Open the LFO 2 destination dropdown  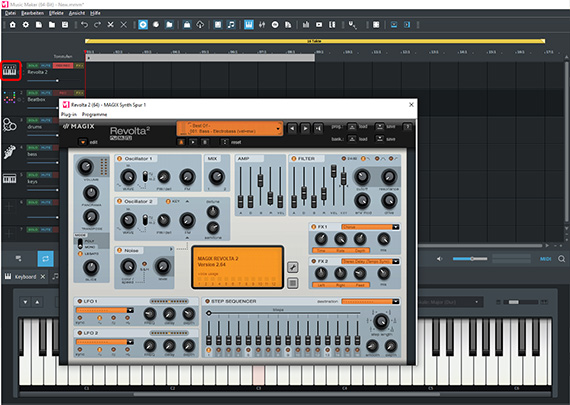coord(130,342)
